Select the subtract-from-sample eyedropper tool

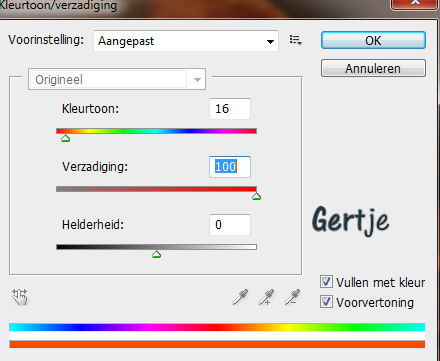click(x=292, y=297)
